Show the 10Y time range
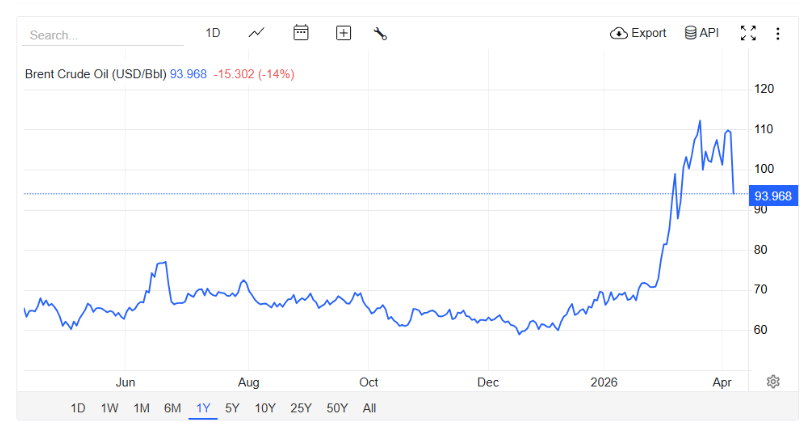The height and width of the screenshot is (435, 811). click(x=265, y=408)
